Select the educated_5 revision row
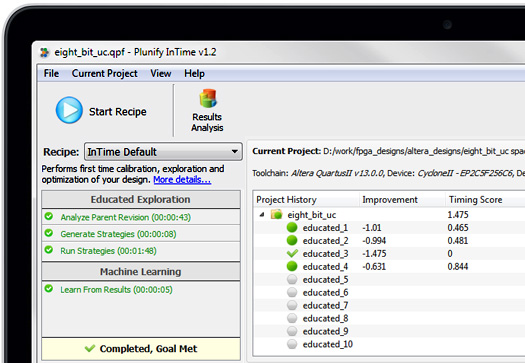 (389, 279)
